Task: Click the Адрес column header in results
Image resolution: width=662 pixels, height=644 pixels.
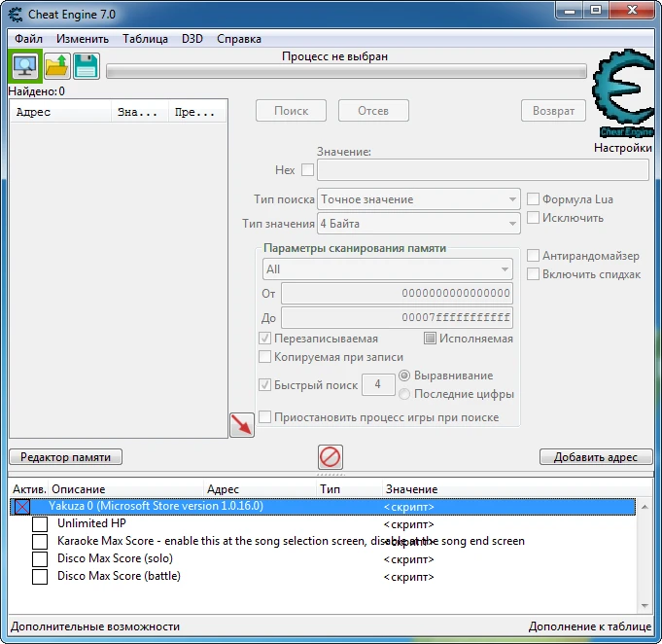Action: [60, 112]
